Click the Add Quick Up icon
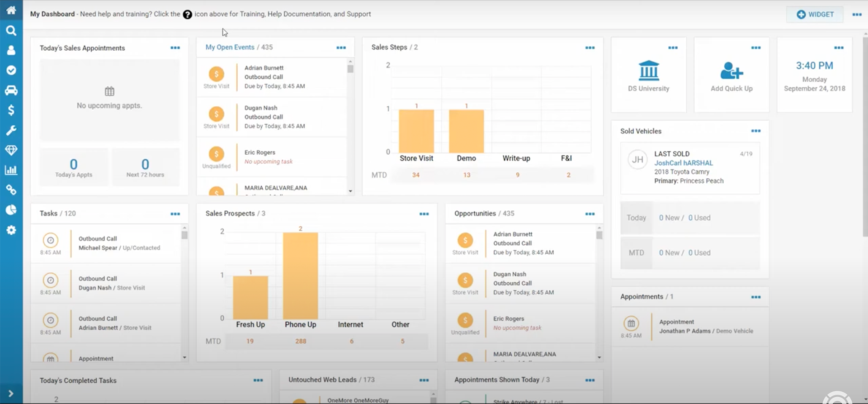The height and width of the screenshot is (404, 868). (x=731, y=71)
